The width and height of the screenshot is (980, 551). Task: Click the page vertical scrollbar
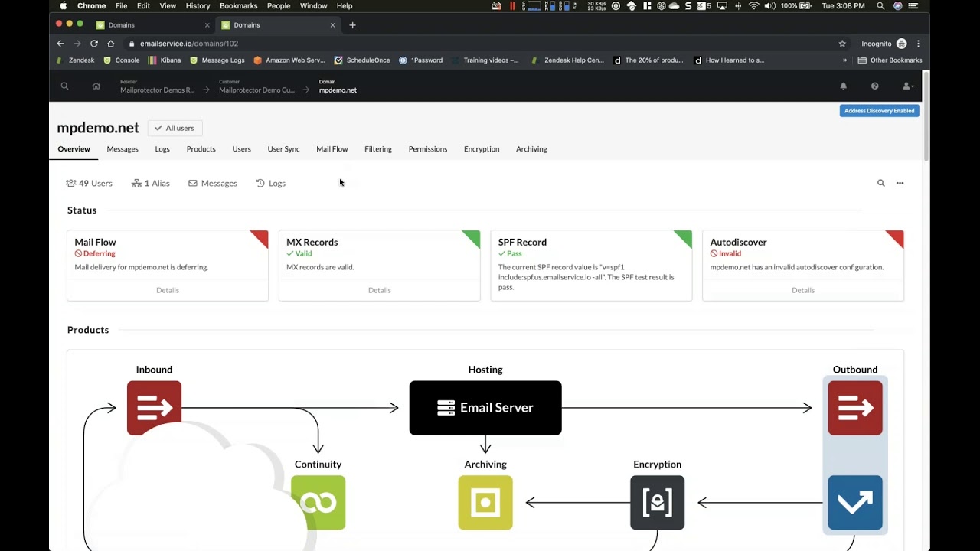pyautogui.click(x=926, y=115)
